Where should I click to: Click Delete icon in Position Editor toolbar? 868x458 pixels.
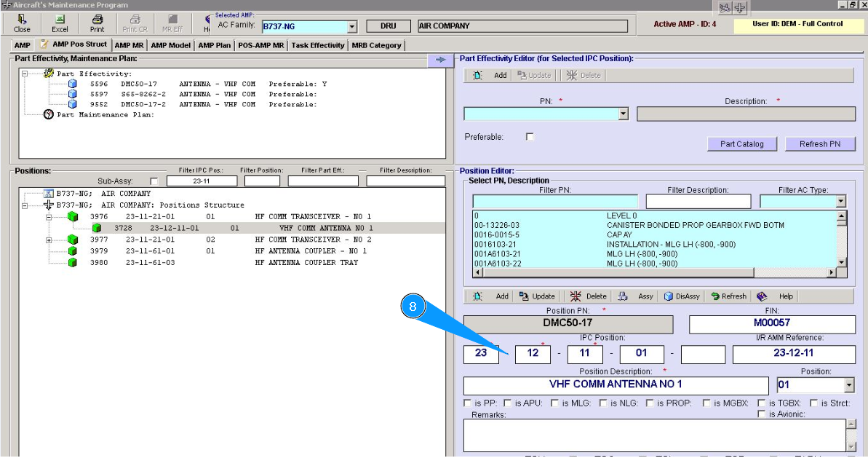point(575,296)
